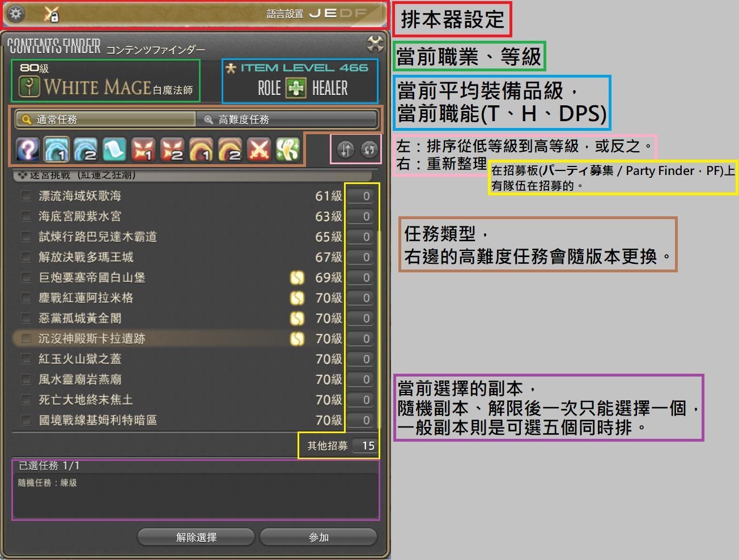Viewport: 739px width, 560px height.
Task: Click recruitment count for 漂流海域妖歌海
Action: point(360,196)
